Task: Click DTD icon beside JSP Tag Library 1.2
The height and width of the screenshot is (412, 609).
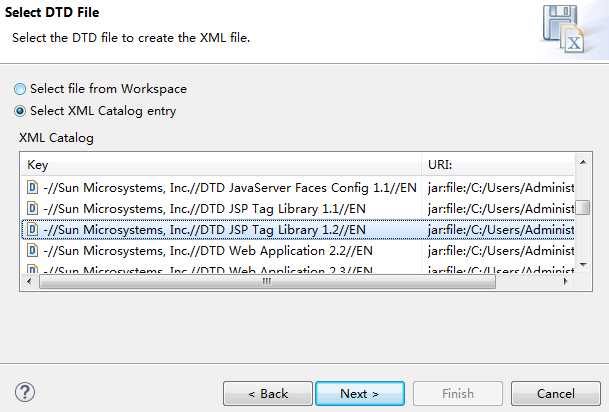Action: 32,229
